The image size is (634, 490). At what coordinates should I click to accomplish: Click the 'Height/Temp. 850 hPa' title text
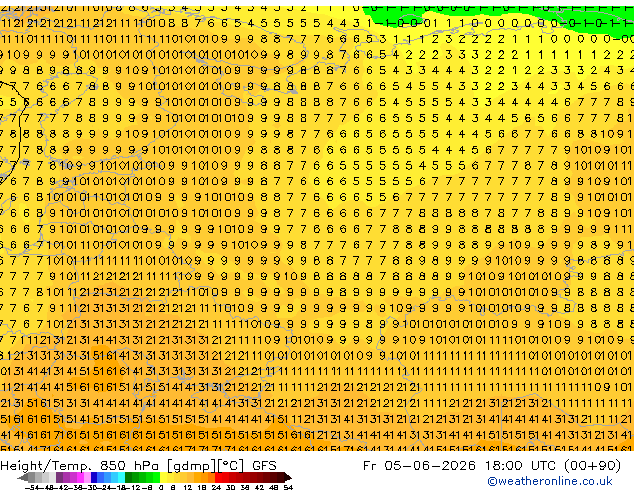tap(81, 466)
